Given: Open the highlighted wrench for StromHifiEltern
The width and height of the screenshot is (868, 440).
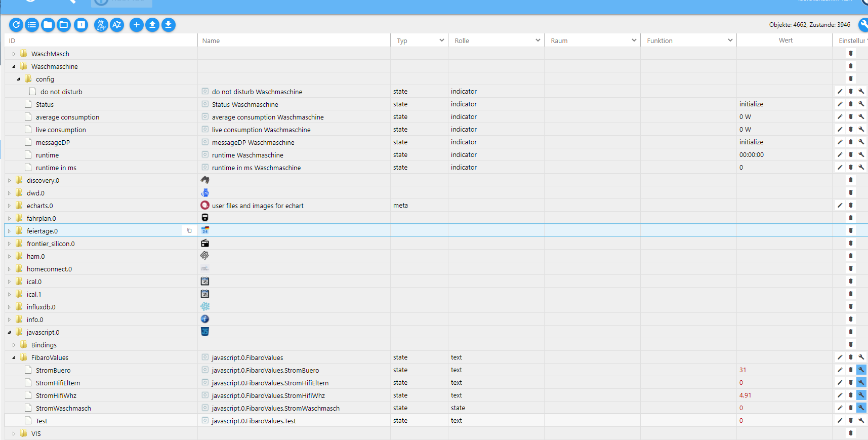Looking at the screenshot, I should 861,383.
